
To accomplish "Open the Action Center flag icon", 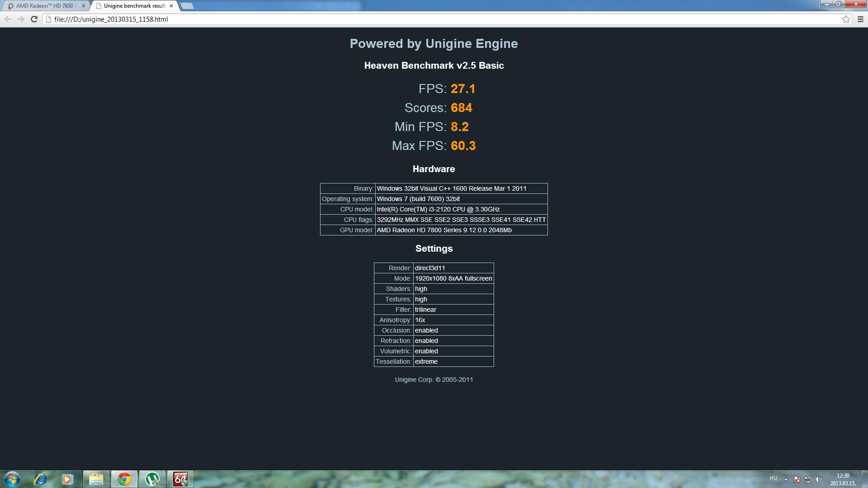I will pos(797,479).
